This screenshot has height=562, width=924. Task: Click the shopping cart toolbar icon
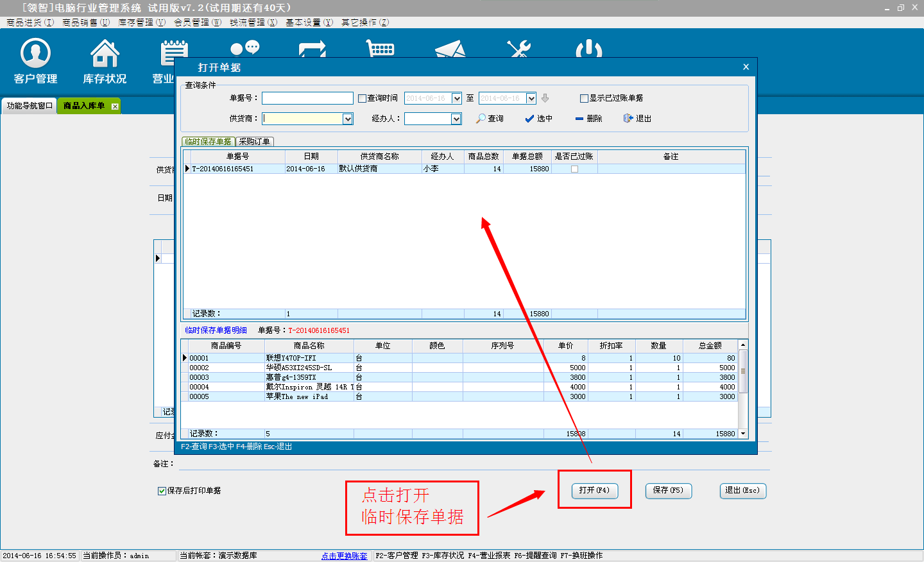[x=380, y=49]
